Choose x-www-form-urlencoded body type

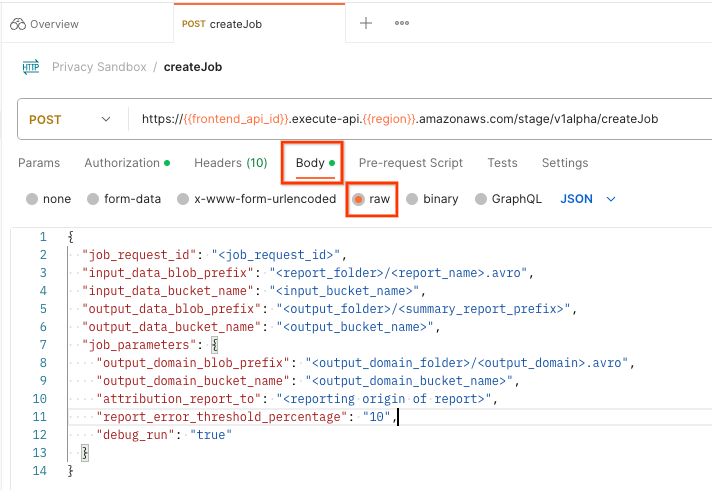coord(183,199)
